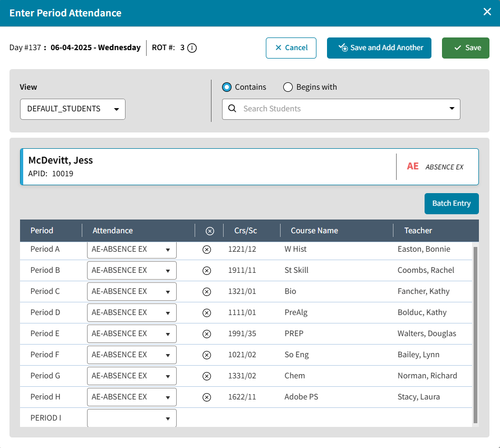Click the Teacher column header
500x448 pixels.
[x=418, y=231]
